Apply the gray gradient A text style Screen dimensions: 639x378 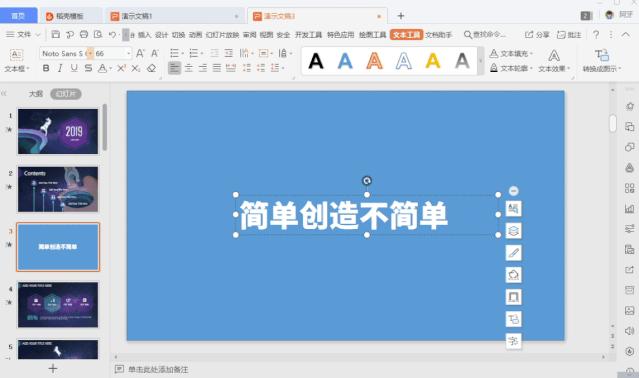(x=462, y=61)
